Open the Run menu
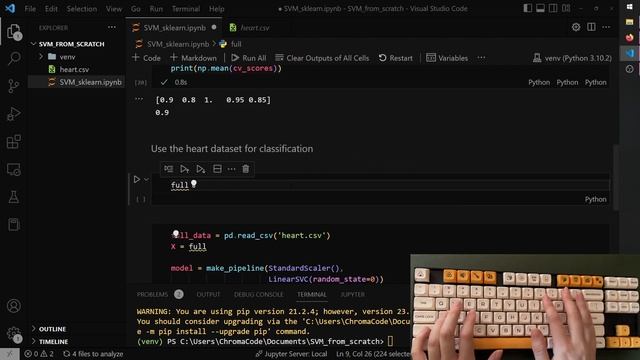 pyautogui.click(x=156, y=9)
